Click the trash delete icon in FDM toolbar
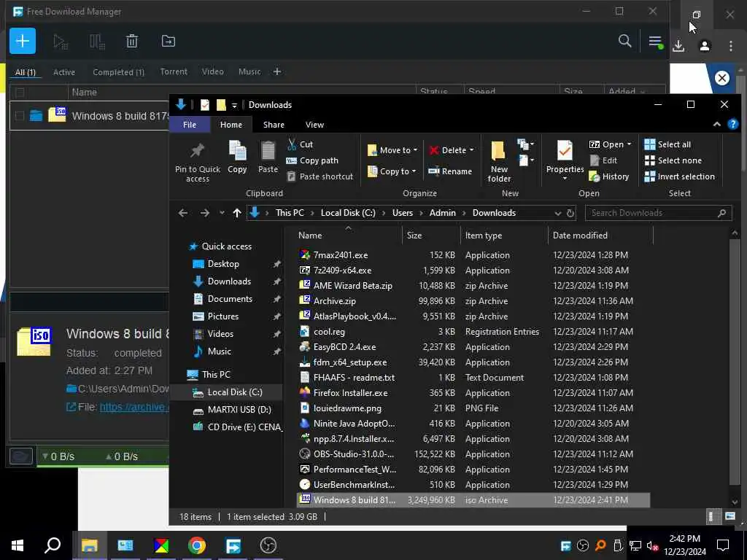 pyautogui.click(x=132, y=42)
